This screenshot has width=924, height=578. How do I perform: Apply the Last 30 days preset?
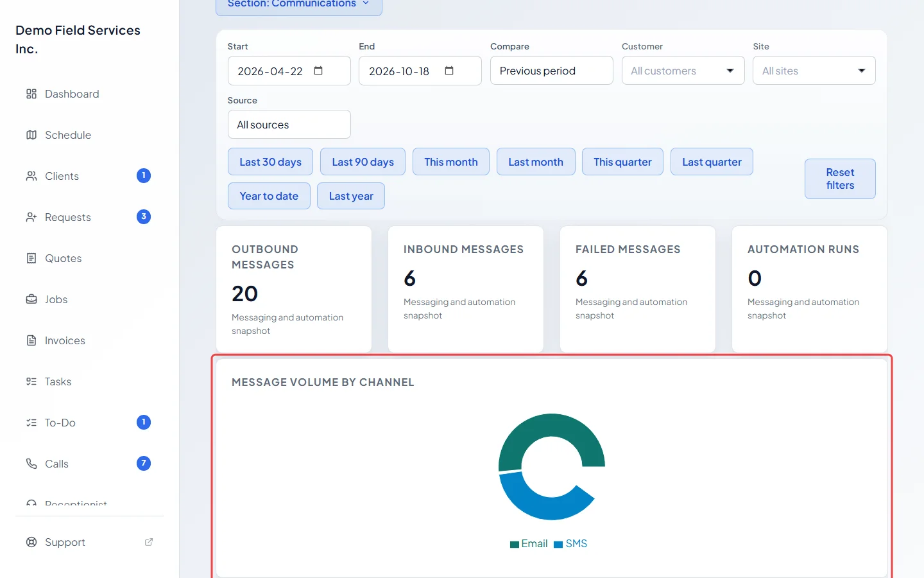[x=270, y=162]
